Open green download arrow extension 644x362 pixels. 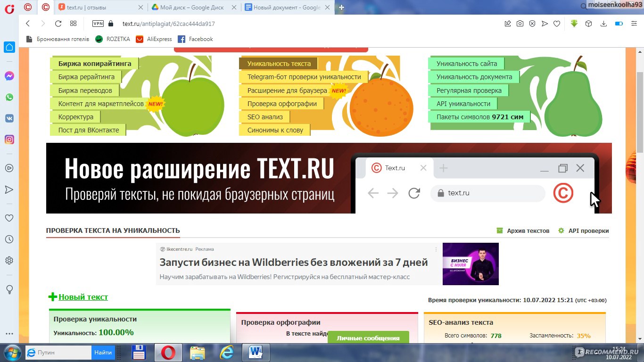(574, 24)
